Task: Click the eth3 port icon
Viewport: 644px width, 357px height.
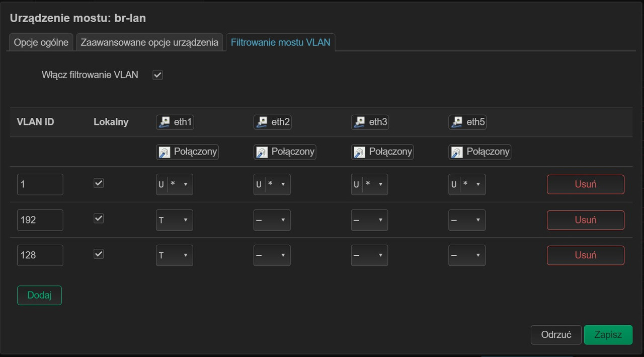Action: click(x=359, y=122)
